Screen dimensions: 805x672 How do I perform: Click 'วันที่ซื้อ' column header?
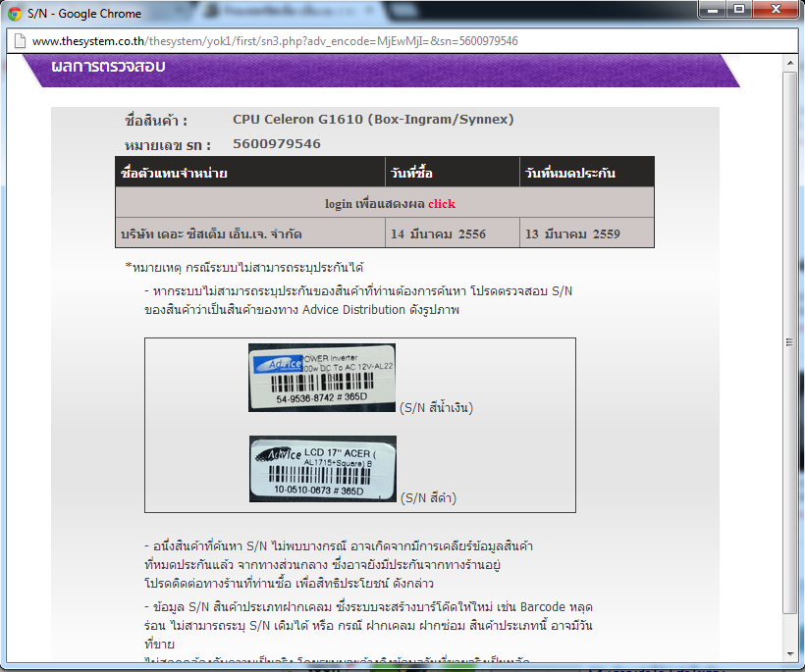tap(453, 173)
